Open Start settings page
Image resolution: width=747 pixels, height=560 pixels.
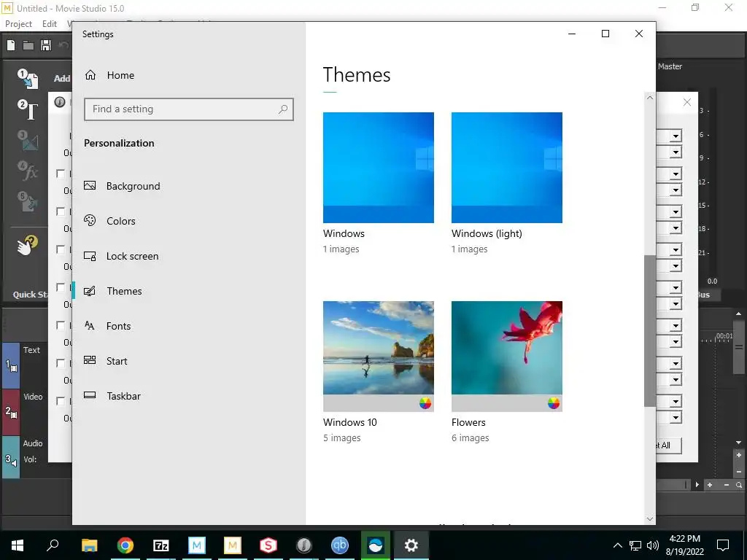pos(117,361)
